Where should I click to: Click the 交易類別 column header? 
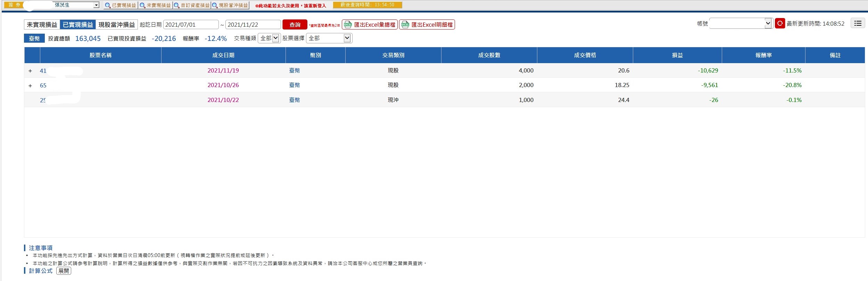tap(393, 55)
